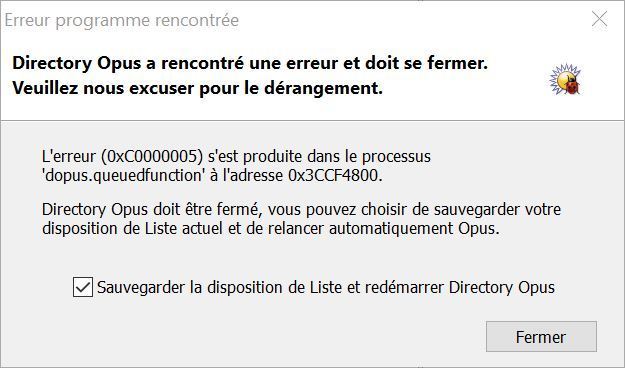Close the error dialog with the X
Image resolution: width=625 pixels, height=368 pixels.
tap(599, 19)
